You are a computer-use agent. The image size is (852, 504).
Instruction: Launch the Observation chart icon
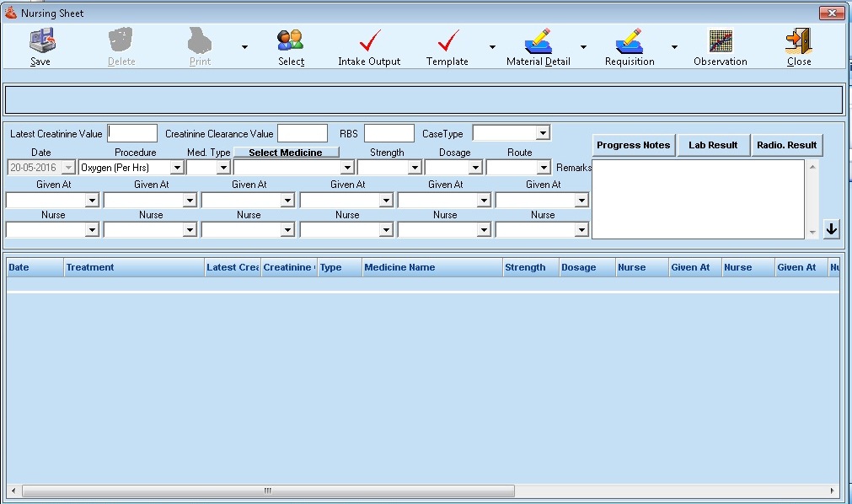click(x=720, y=41)
